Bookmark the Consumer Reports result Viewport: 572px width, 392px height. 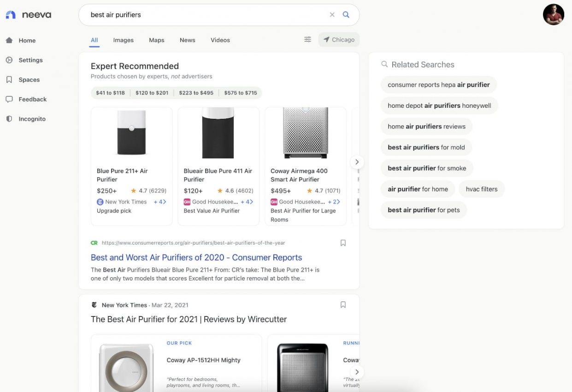pos(343,243)
